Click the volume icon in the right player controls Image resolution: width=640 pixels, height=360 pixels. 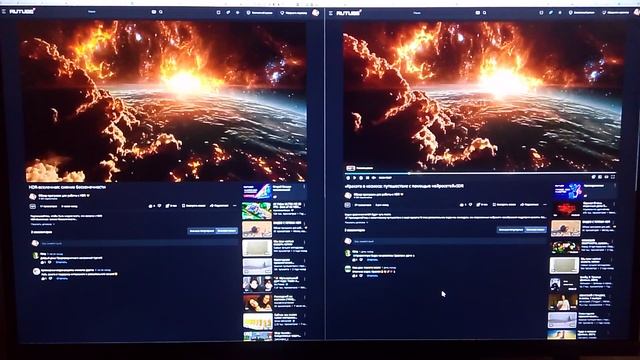tap(374, 178)
